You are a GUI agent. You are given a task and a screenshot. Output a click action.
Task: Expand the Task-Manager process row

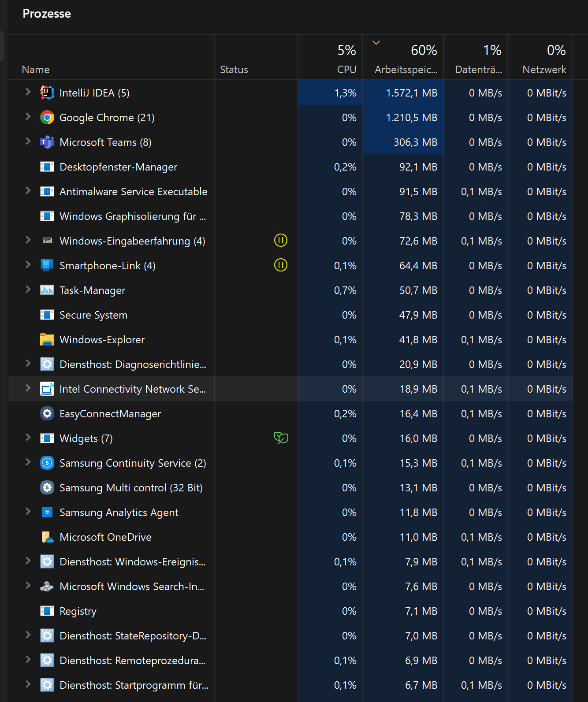tap(28, 289)
